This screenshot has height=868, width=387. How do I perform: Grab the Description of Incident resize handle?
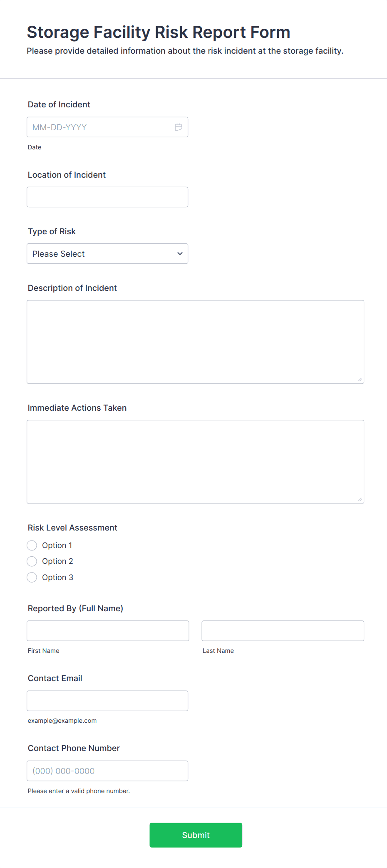pos(360,379)
